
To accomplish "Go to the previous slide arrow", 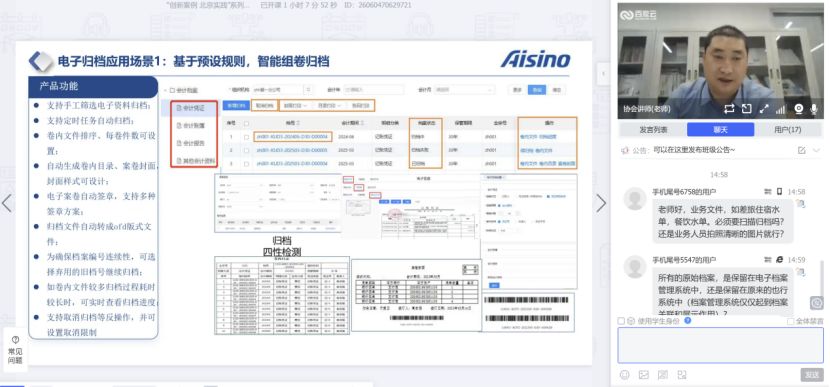I will (x=7, y=203).
